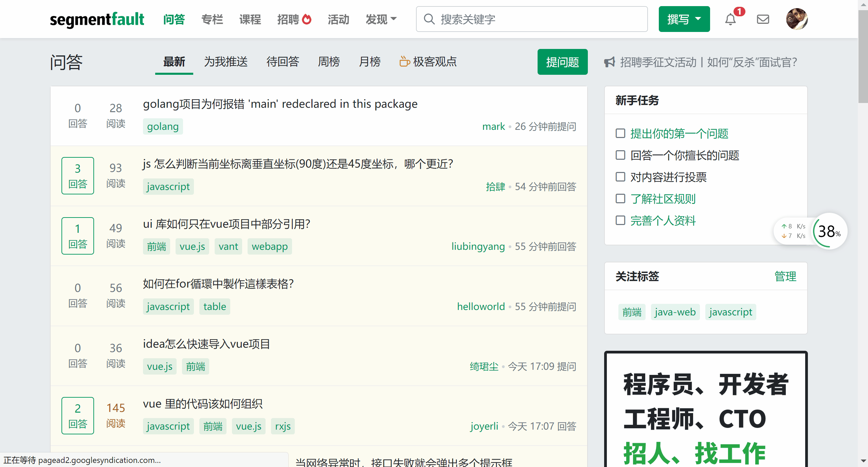Click the 38% performance circle widget
The width and height of the screenshot is (868, 467).
pos(829,231)
